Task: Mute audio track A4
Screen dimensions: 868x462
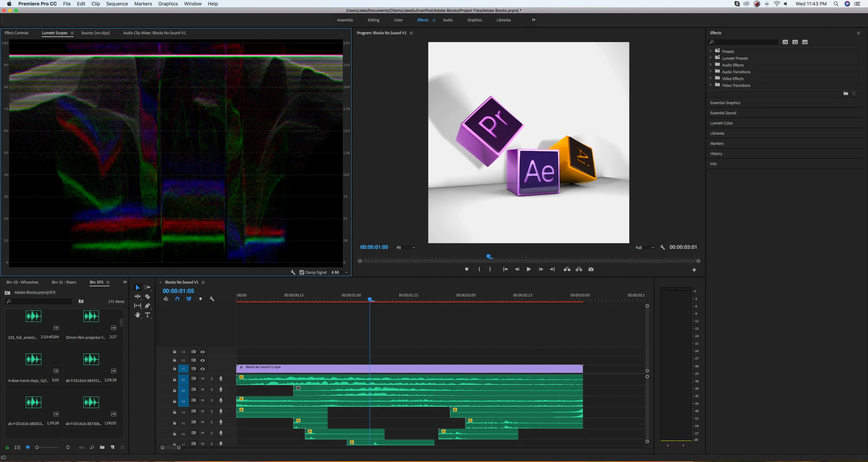Action: coord(202,412)
